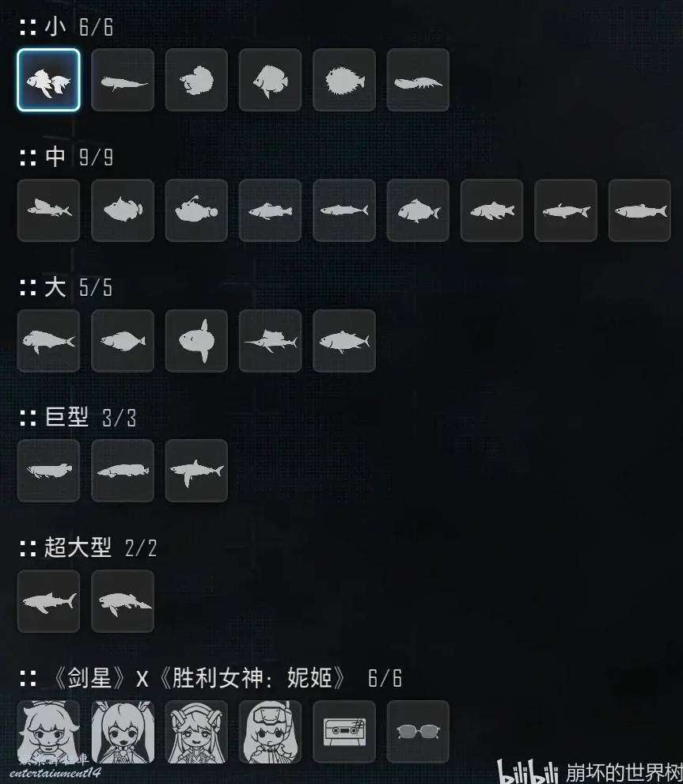Pick the sunfish silhouette in large row
The image size is (683, 784).
pyautogui.click(x=196, y=340)
